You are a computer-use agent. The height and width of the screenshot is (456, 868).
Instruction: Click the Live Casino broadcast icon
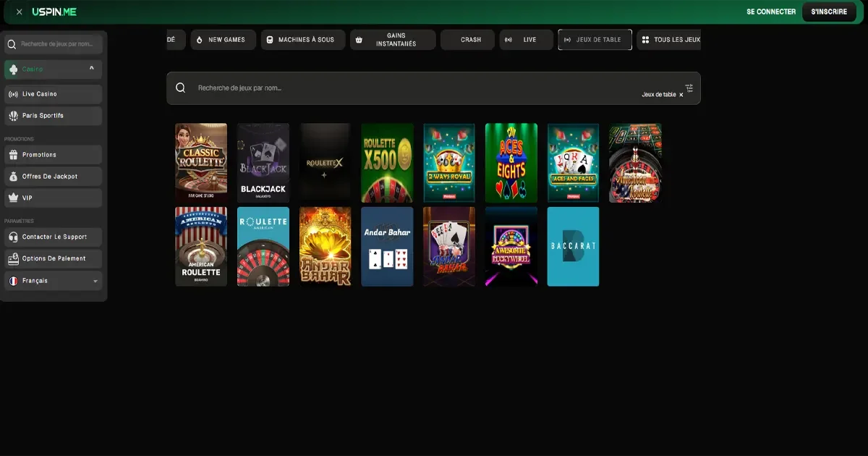13,94
